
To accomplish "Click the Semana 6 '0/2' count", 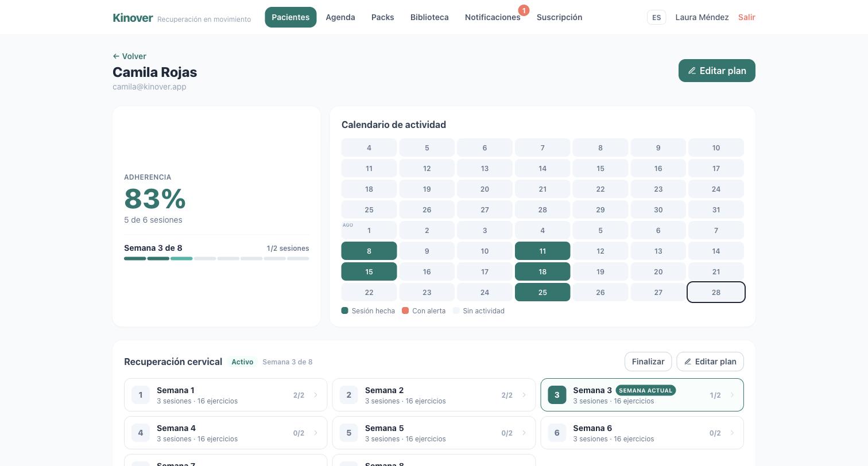I will pos(715,433).
